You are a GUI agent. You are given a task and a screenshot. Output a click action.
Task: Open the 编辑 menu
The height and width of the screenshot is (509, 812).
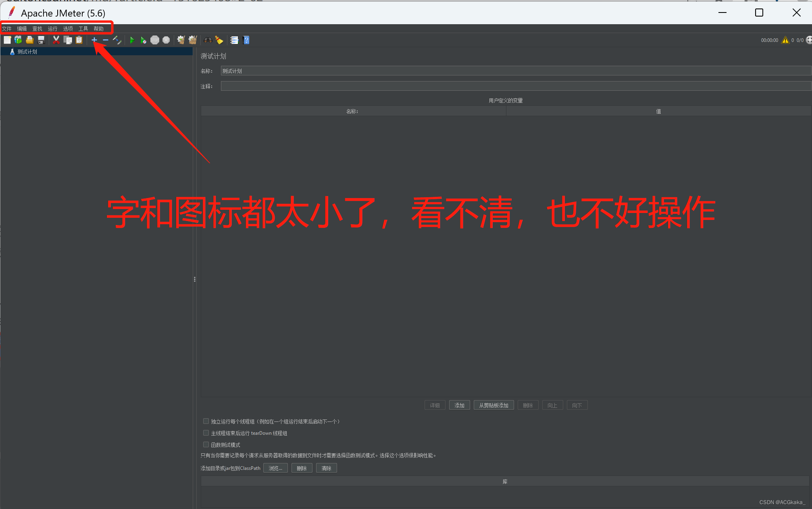coord(22,29)
